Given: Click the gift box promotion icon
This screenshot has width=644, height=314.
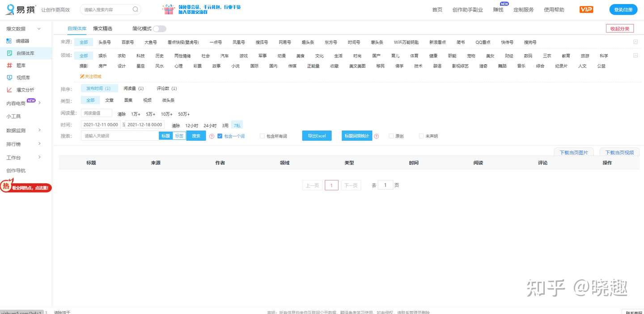Looking at the screenshot, I should [x=169, y=9].
